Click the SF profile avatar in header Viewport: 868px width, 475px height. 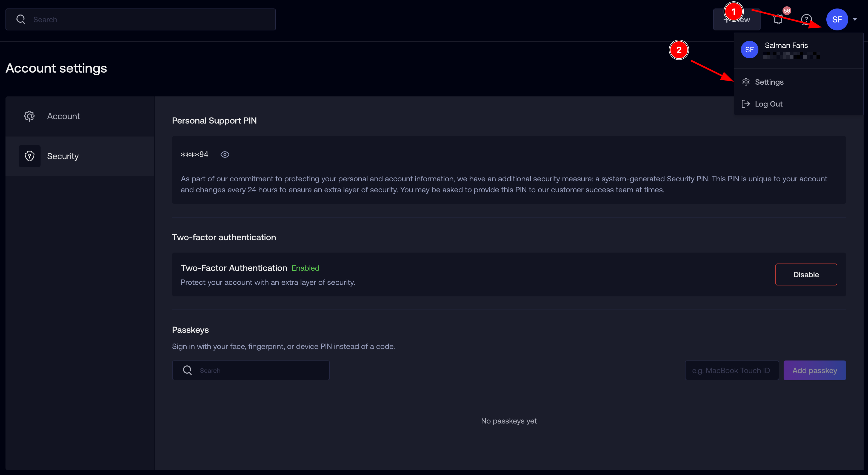[x=837, y=19]
